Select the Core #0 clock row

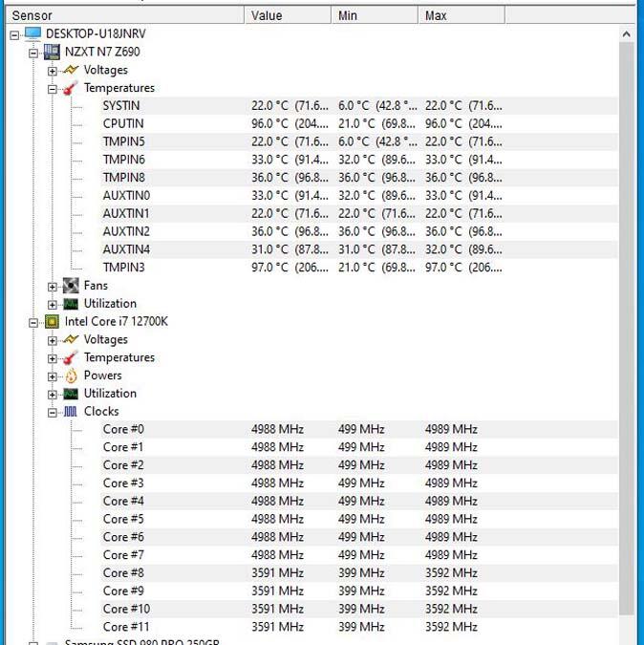point(359,429)
